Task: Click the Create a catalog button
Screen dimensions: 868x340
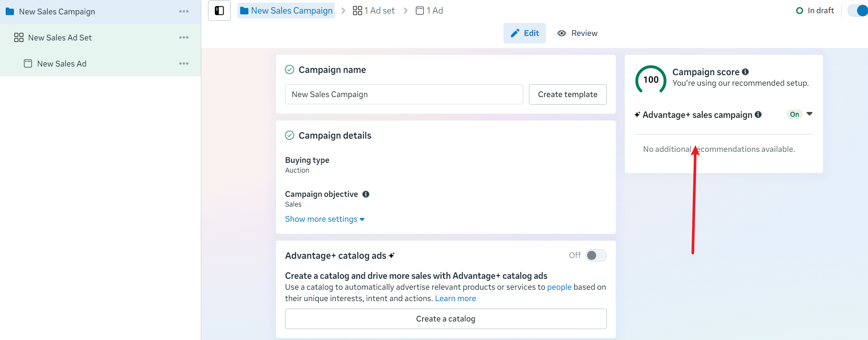Action: pos(446,319)
